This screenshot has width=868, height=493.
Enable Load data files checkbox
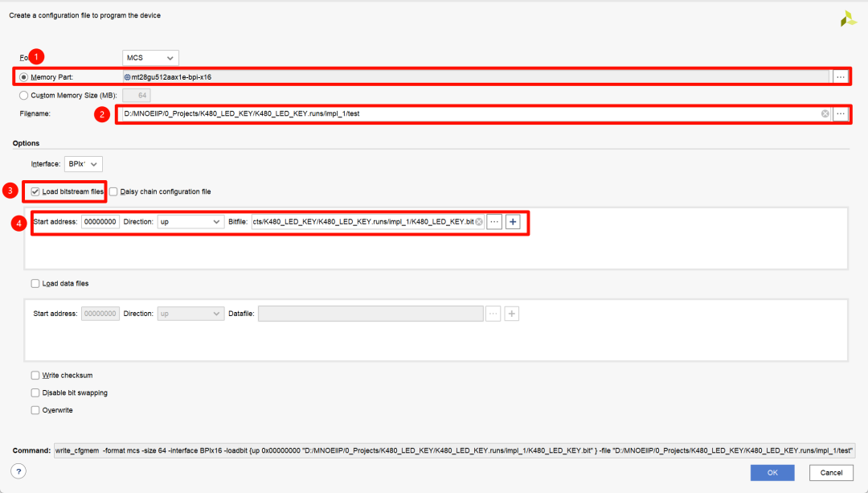[x=35, y=283]
